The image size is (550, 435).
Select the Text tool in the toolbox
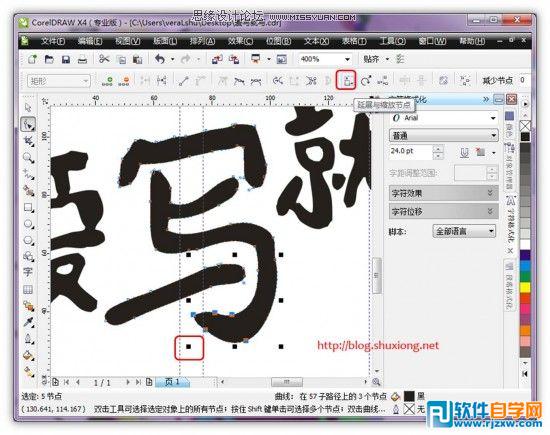pos(28,272)
